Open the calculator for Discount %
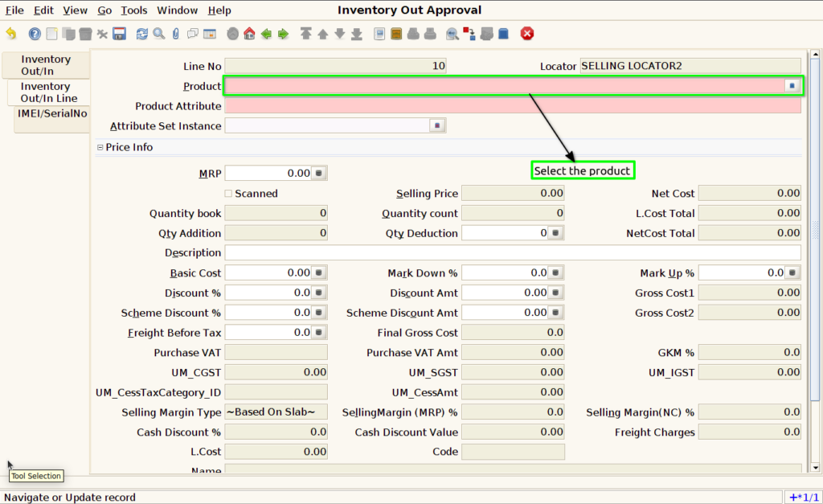This screenshot has width=823, height=504. tap(318, 293)
